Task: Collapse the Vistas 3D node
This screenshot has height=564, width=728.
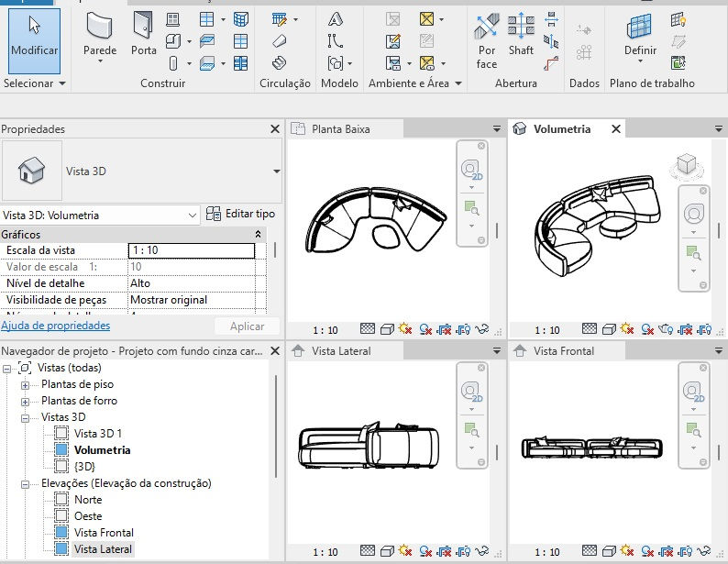Action: pyautogui.click(x=25, y=418)
